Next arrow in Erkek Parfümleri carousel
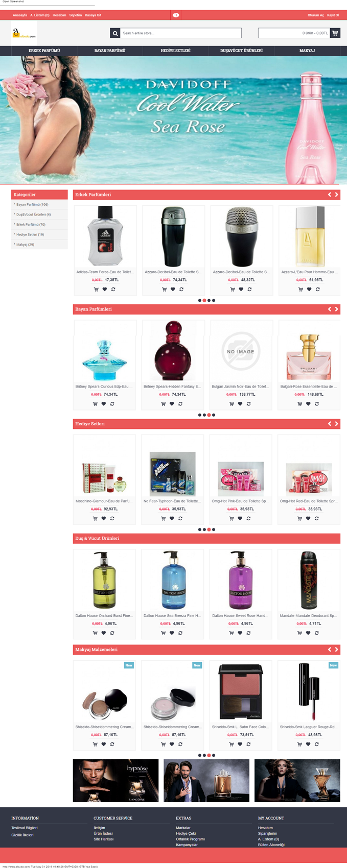The height and width of the screenshot is (868, 347). (336, 195)
